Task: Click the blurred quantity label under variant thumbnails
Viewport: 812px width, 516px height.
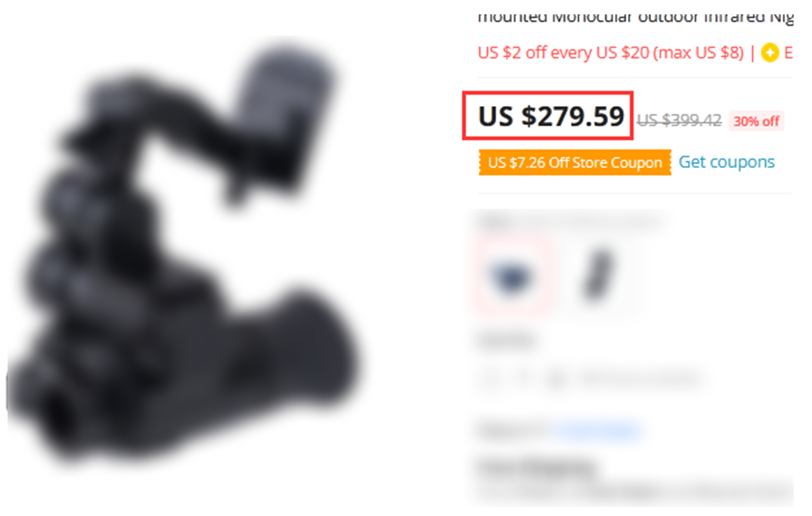Action: pyautogui.click(x=507, y=341)
